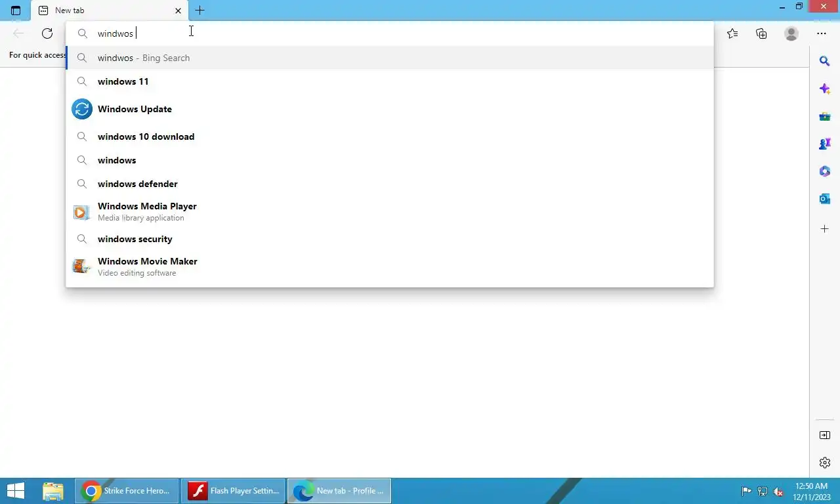Select 'windows 10 download' suggestion
840x504 pixels.
[x=390, y=136]
